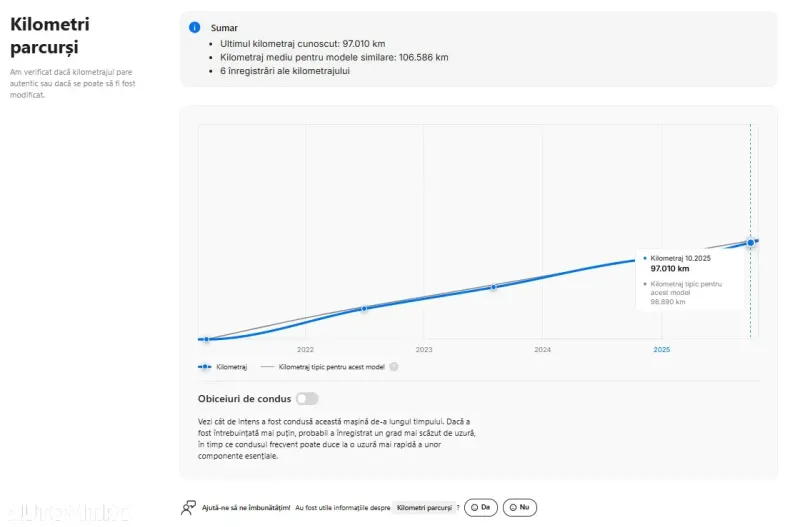Click the help icon after Kilometraj tipic legend
Screen dimensions: 790x527
(394, 367)
